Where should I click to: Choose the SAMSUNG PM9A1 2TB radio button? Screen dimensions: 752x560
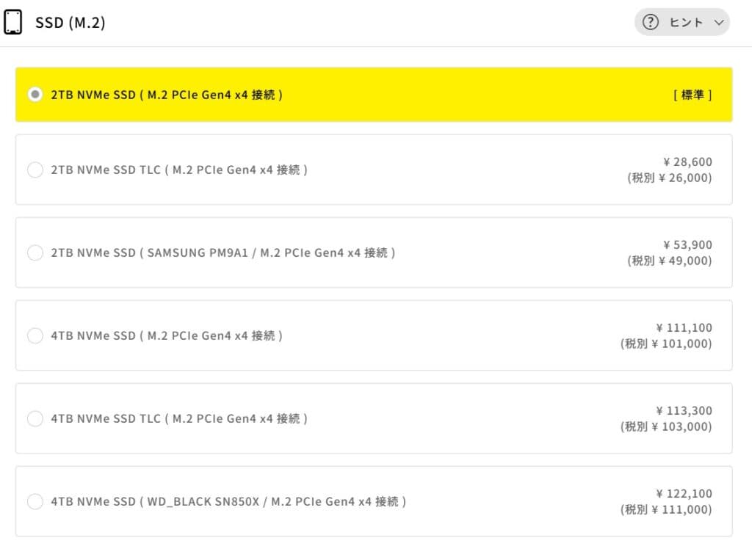point(35,252)
